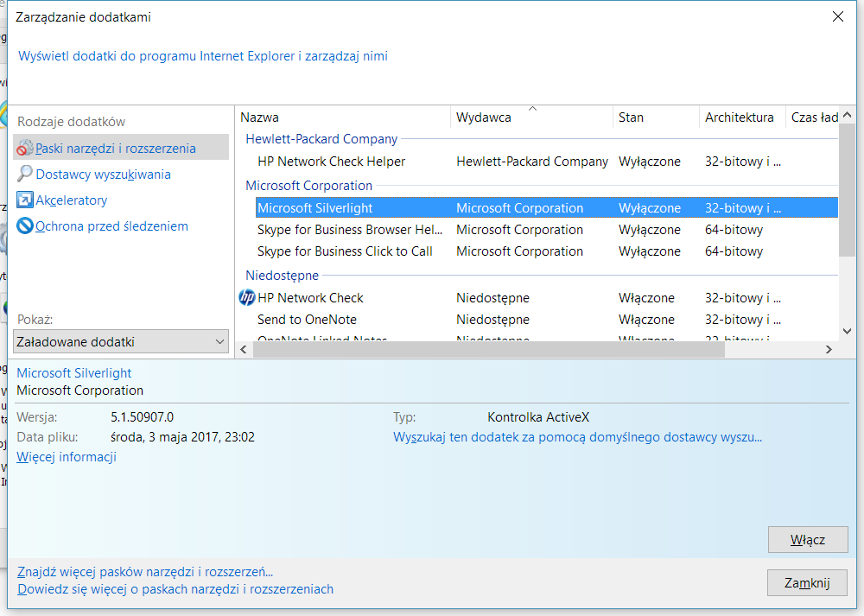The width and height of the screenshot is (864, 616).
Task: Click Dowiedz się więcej o paskach narzędzi link
Action: [175, 589]
